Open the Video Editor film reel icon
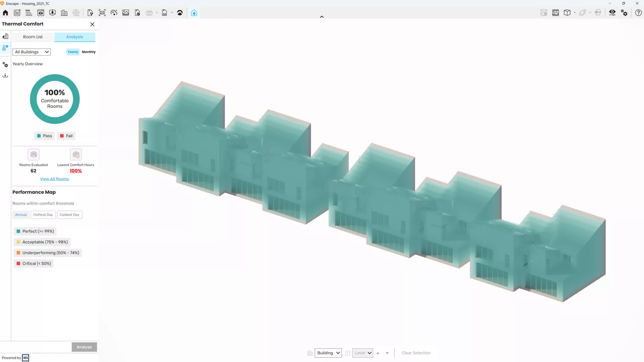This screenshot has width=644, height=362. tap(76, 13)
